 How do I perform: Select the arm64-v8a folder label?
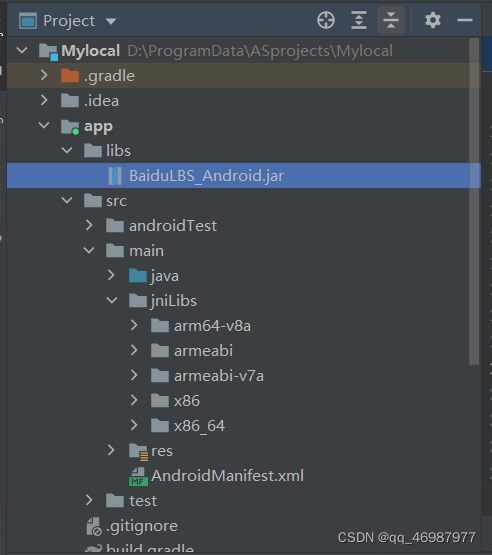click(x=212, y=326)
